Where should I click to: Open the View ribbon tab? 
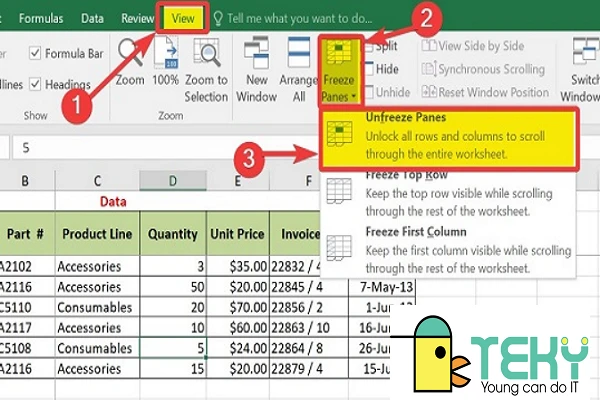(183, 18)
